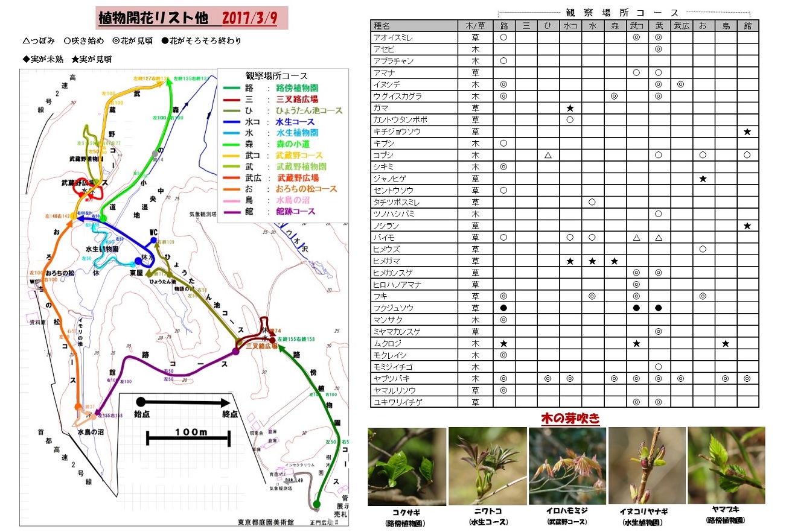Click the 植物開花リスト他 title
Viewport: 789px width, 532px height.
point(155,18)
